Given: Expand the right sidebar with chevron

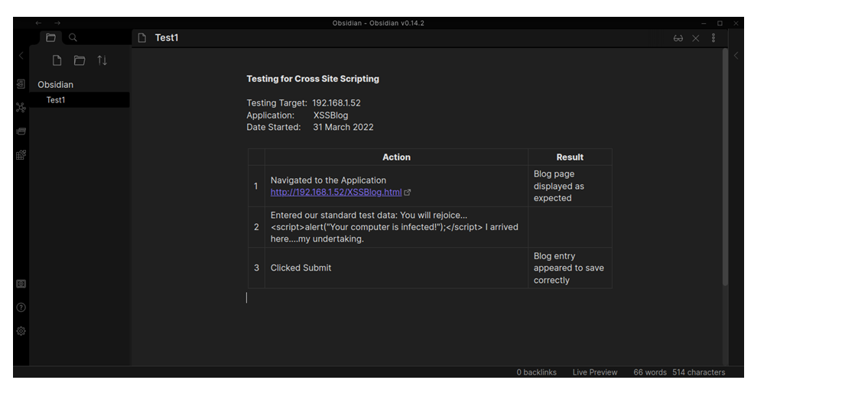Looking at the screenshot, I should pyautogui.click(x=736, y=55).
